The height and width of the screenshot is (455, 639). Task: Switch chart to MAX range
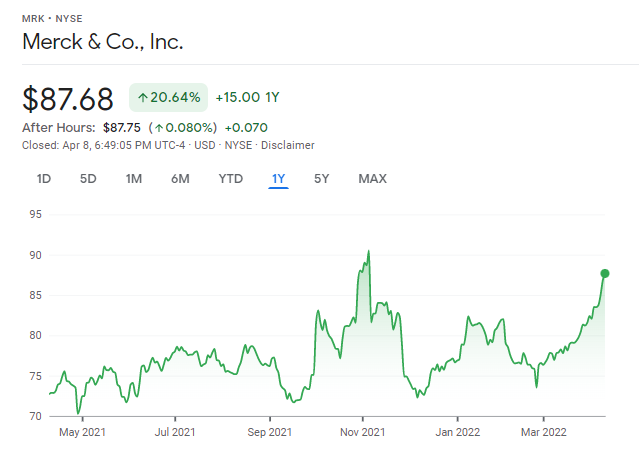tap(372, 179)
